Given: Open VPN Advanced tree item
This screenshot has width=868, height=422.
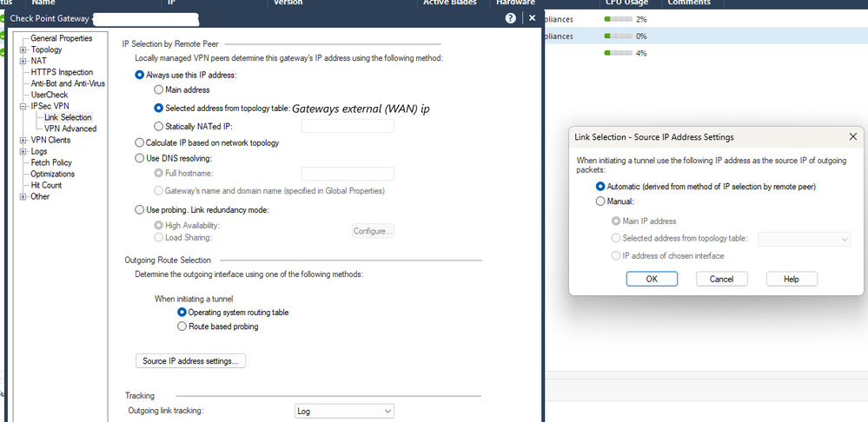Looking at the screenshot, I should click(70, 129).
